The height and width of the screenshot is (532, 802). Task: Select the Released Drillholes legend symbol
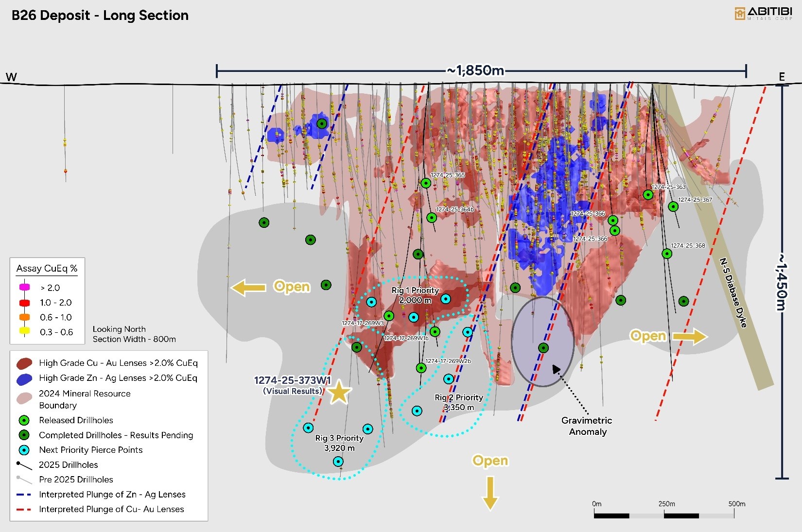tap(24, 420)
